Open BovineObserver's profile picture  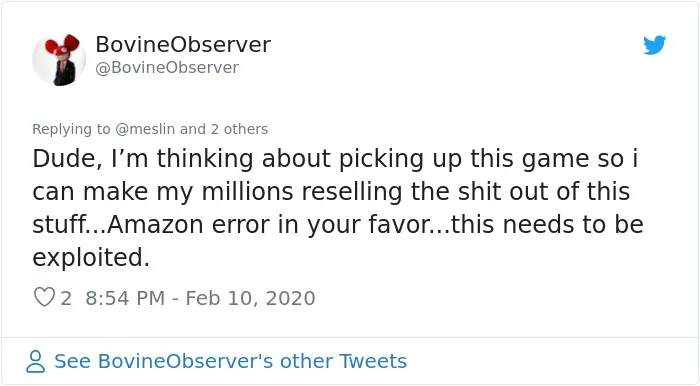pos(59,59)
